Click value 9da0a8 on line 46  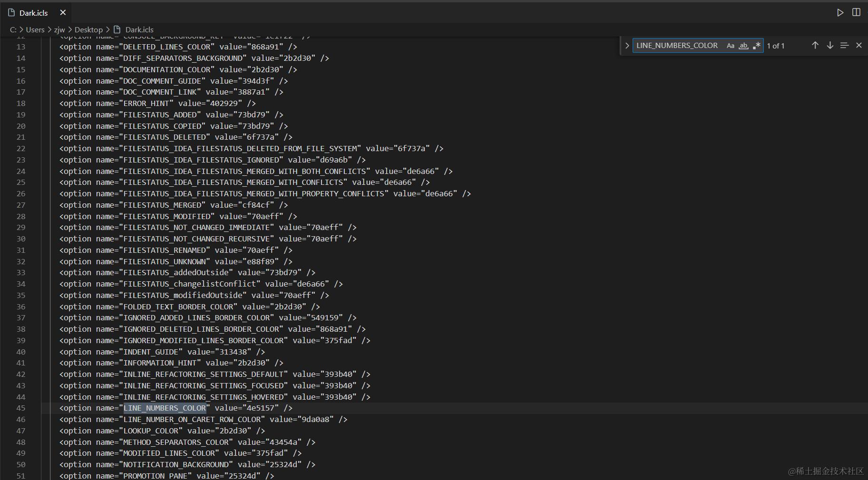point(315,419)
